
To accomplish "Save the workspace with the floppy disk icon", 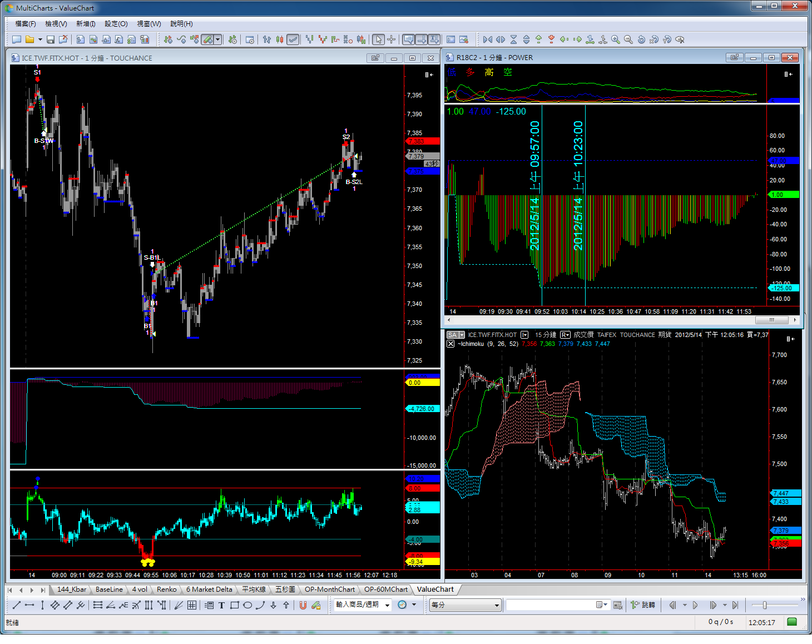I will pyautogui.click(x=51, y=39).
